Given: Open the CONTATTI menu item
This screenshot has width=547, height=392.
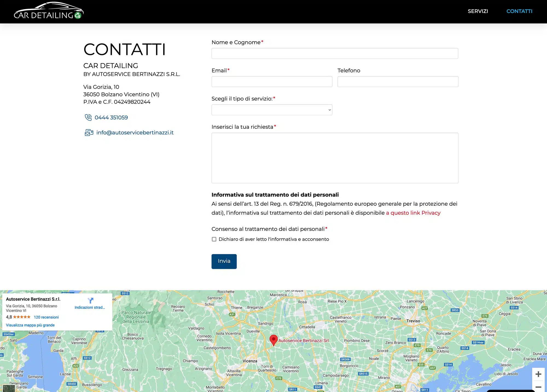Looking at the screenshot, I should (519, 11).
